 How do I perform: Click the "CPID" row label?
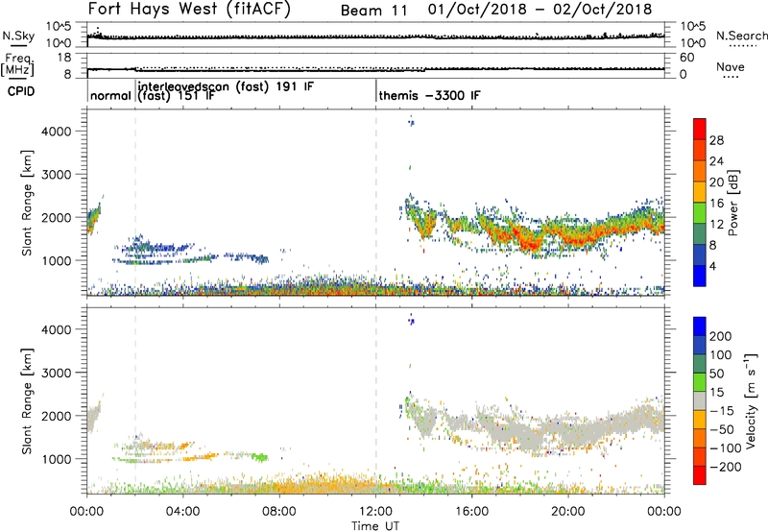tap(21, 91)
